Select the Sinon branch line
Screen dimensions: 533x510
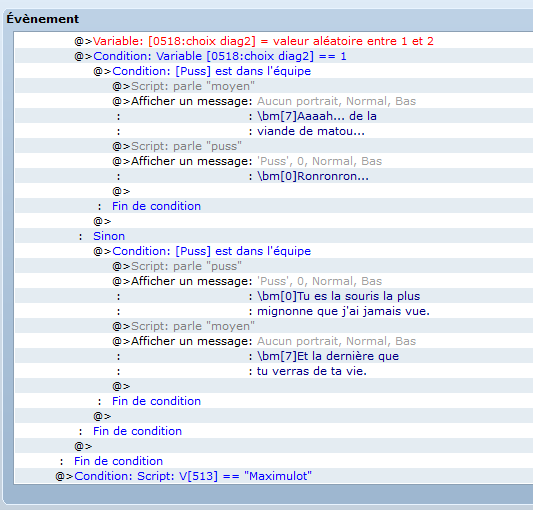(274, 236)
